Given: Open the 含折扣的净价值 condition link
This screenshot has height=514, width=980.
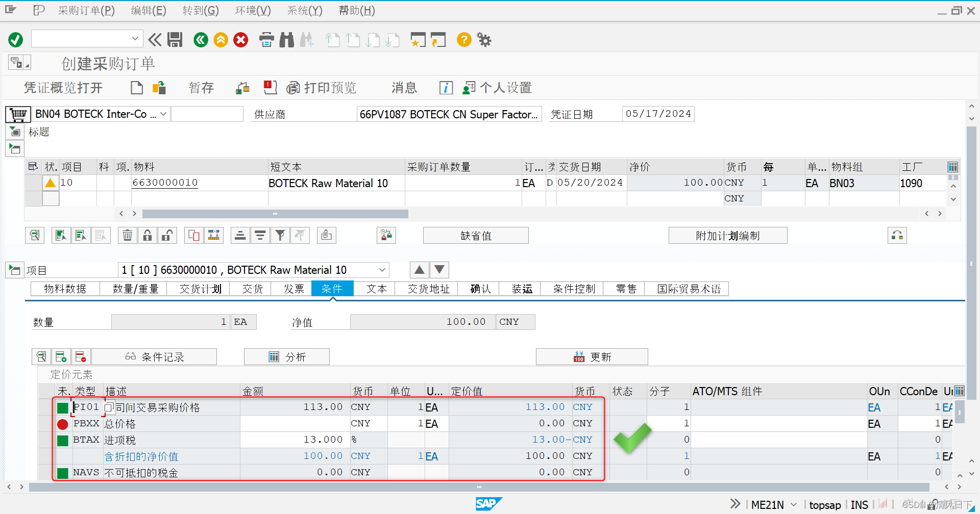Looking at the screenshot, I should [x=141, y=456].
